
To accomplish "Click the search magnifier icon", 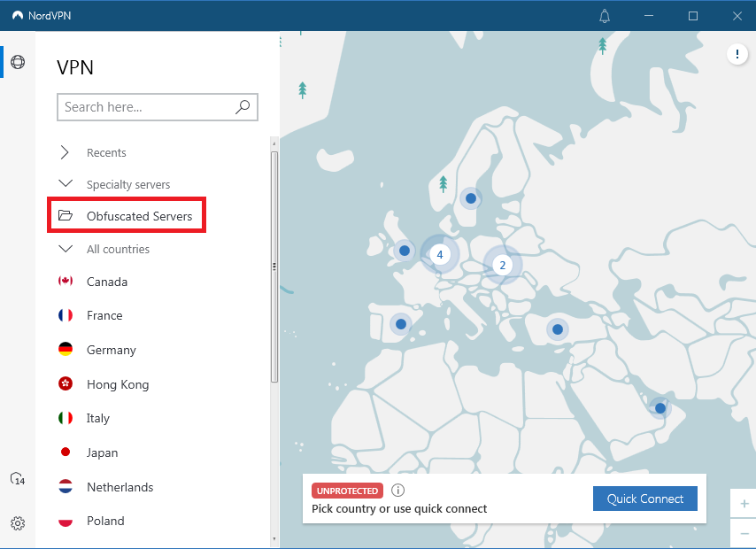I will click(x=243, y=106).
